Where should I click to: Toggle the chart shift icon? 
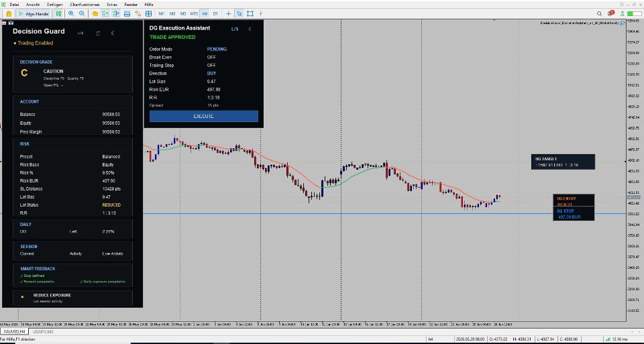pyautogui.click(x=116, y=13)
